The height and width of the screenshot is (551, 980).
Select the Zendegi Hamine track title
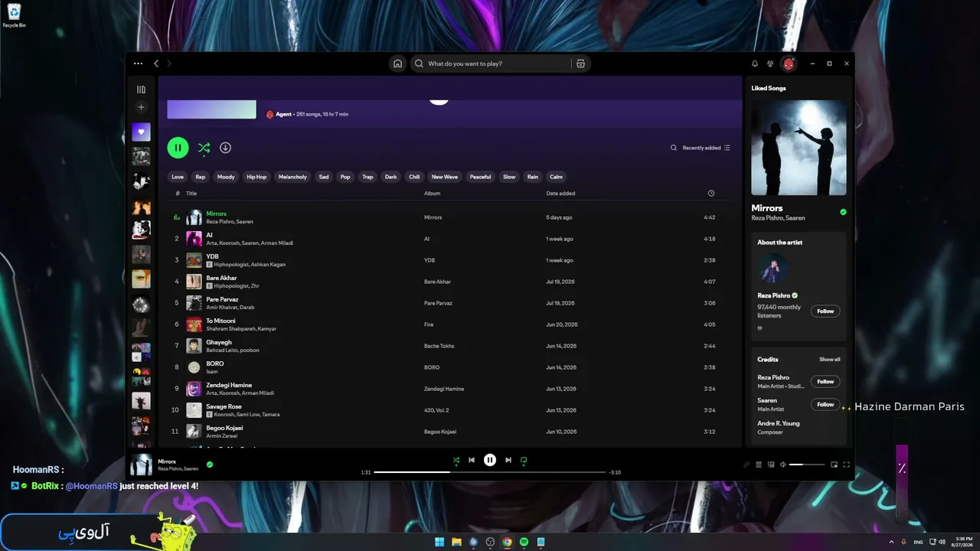(229, 385)
